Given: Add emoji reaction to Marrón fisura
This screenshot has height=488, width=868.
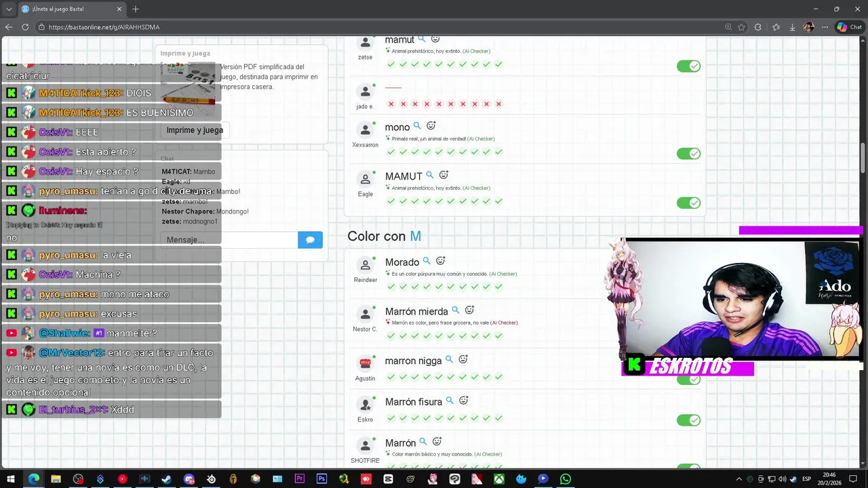Looking at the screenshot, I should [464, 401].
